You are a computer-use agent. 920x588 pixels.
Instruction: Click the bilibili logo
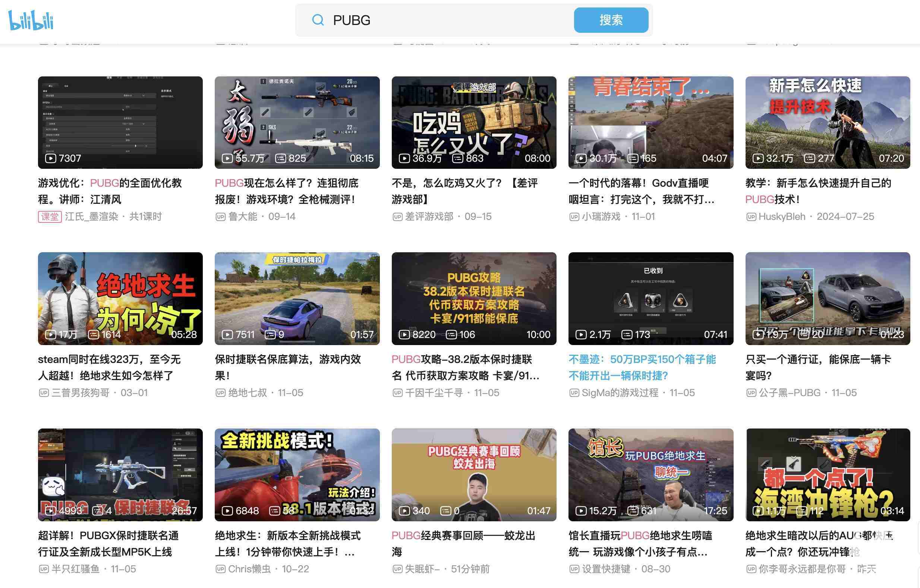[31, 20]
